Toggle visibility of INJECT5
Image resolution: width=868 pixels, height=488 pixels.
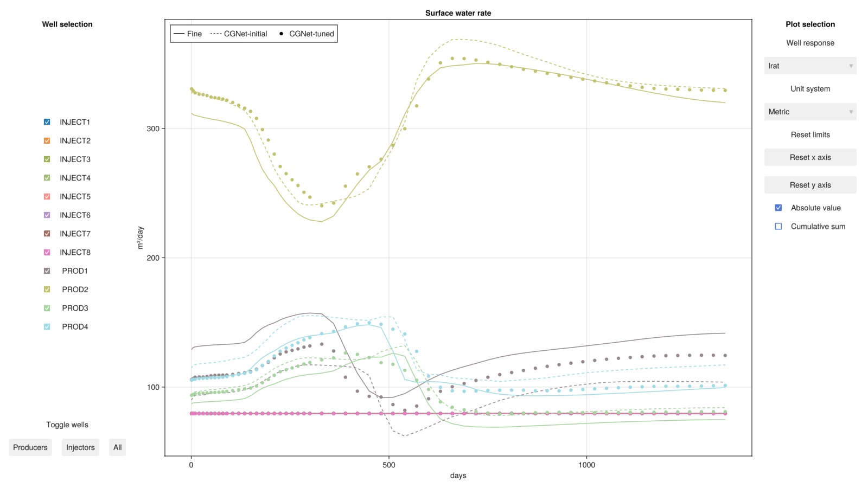(47, 196)
